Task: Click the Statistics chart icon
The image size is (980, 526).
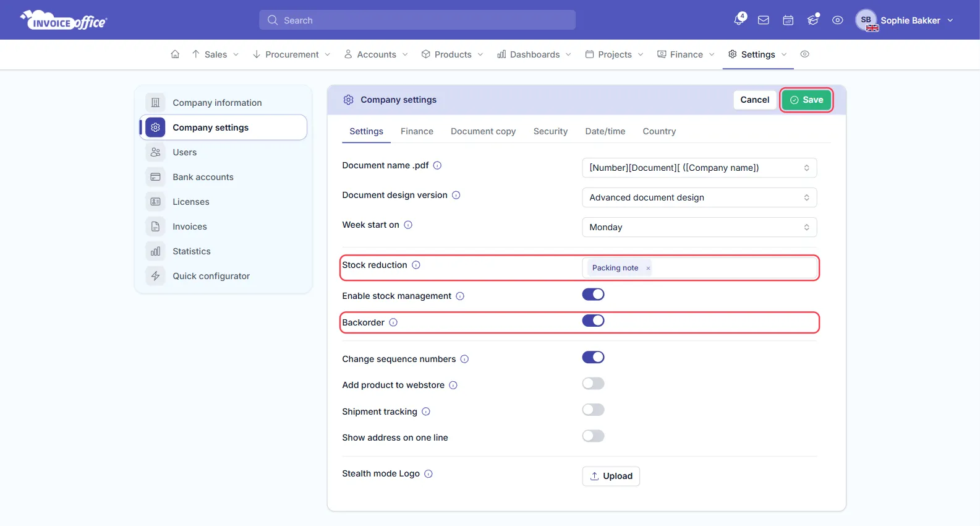Action: [155, 251]
